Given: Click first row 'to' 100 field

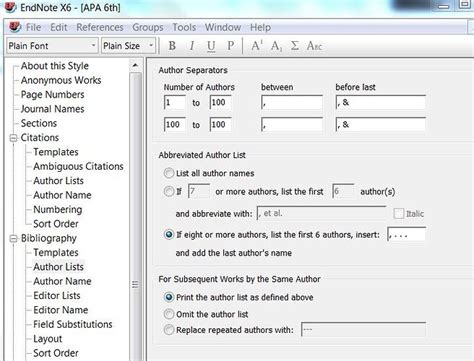Looking at the screenshot, I should click(220, 102).
